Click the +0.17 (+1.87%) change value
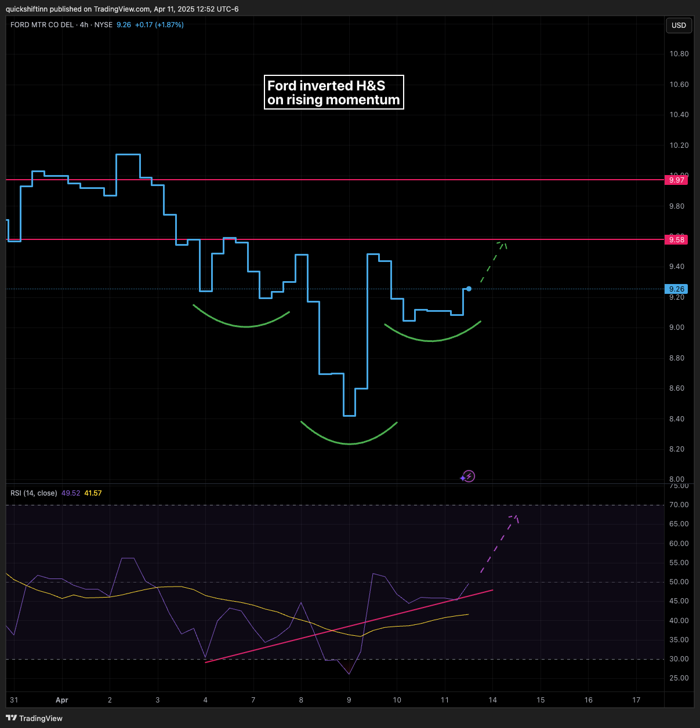Viewport: 700px width, 728px height. (x=159, y=25)
